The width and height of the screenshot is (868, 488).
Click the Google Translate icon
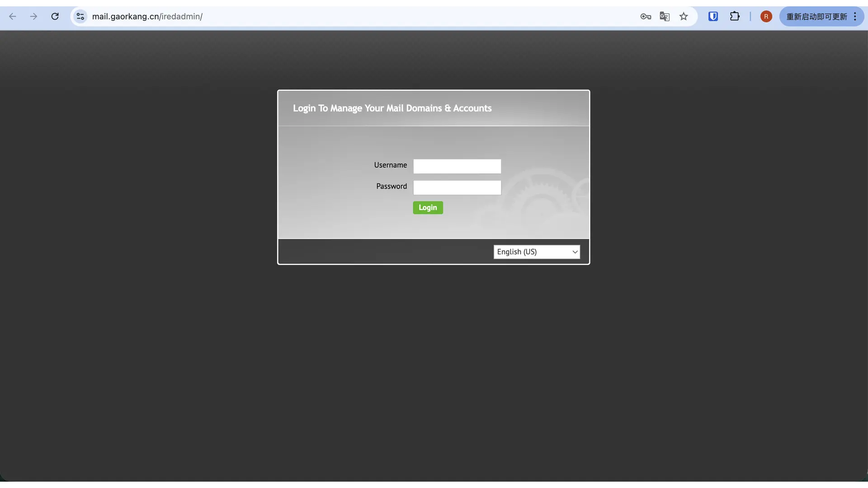(665, 17)
